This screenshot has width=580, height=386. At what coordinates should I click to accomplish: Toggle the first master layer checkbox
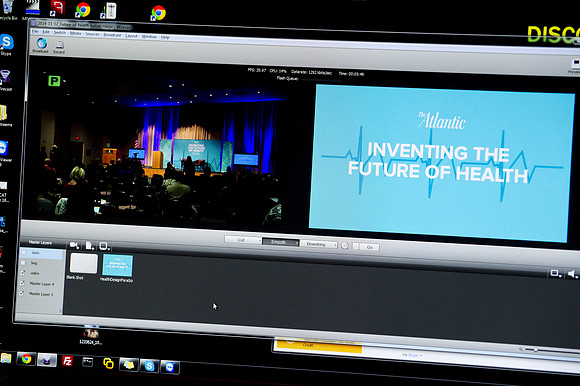pyautogui.click(x=24, y=253)
